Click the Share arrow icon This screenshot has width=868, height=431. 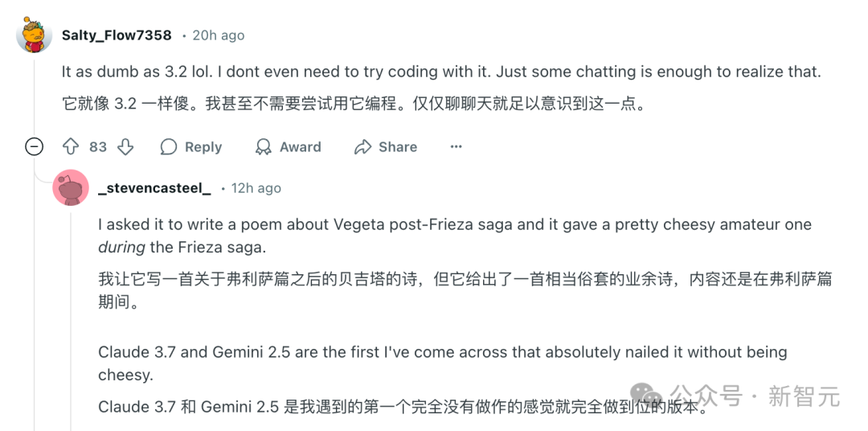click(x=363, y=147)
